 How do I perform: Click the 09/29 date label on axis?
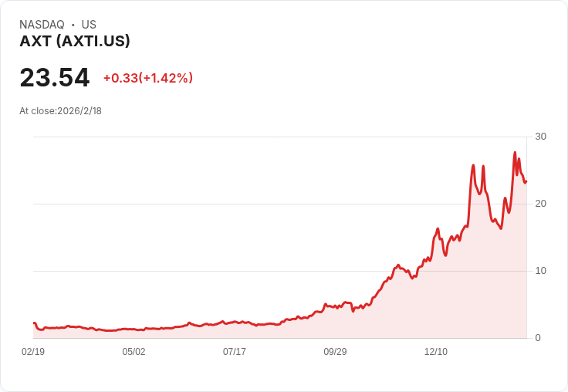(x=335, y=351)
